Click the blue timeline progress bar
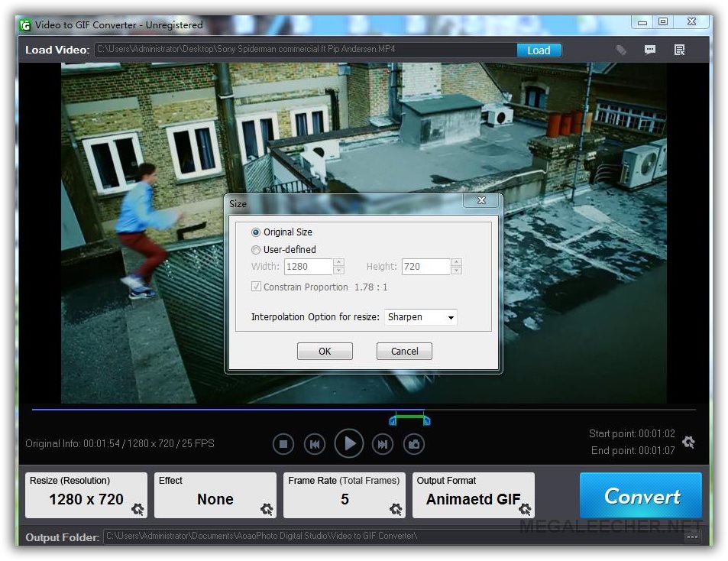 (x=228, y=410)
